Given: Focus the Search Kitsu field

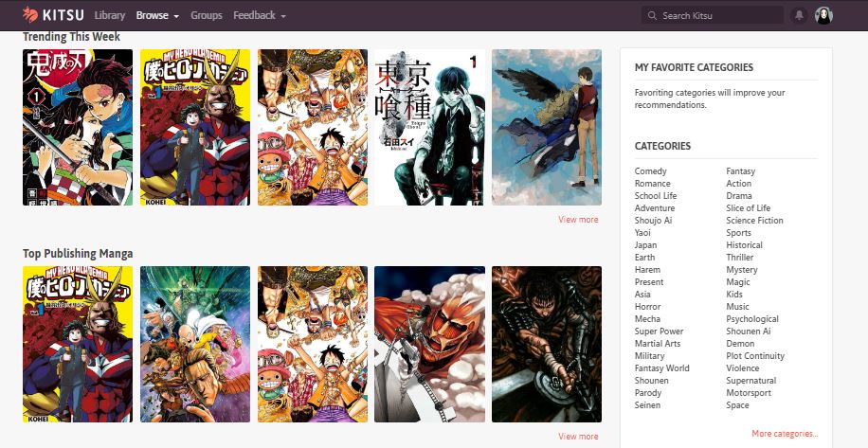Looking at the screenshot, I should click(x=713, y=15).
